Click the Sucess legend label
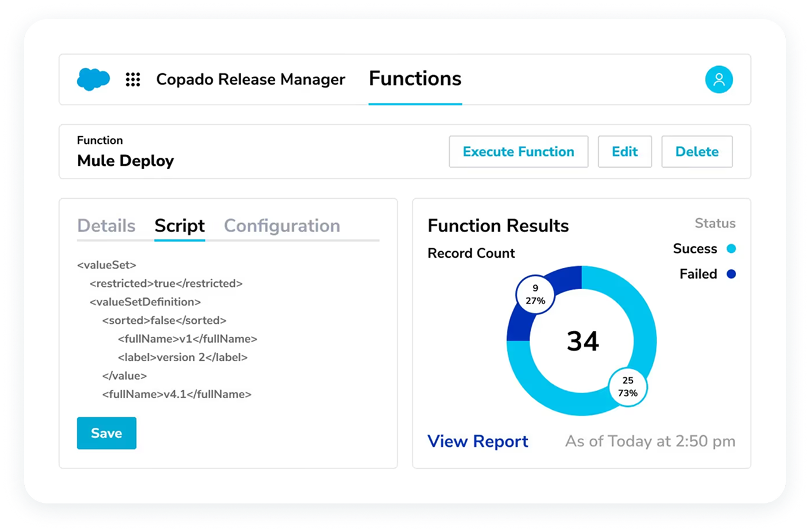The width and height of the screenshot is (810, 532). (696, 249)
